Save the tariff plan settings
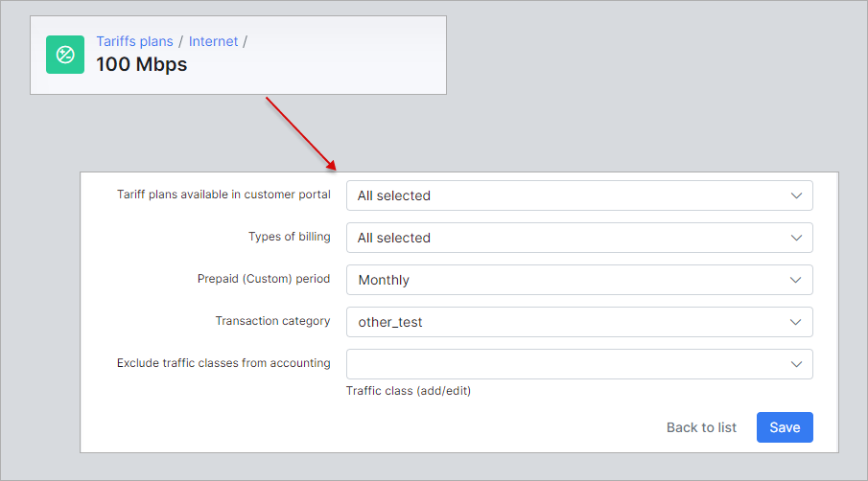This screenshot has width=868, height=481. (x=785, y=427)
